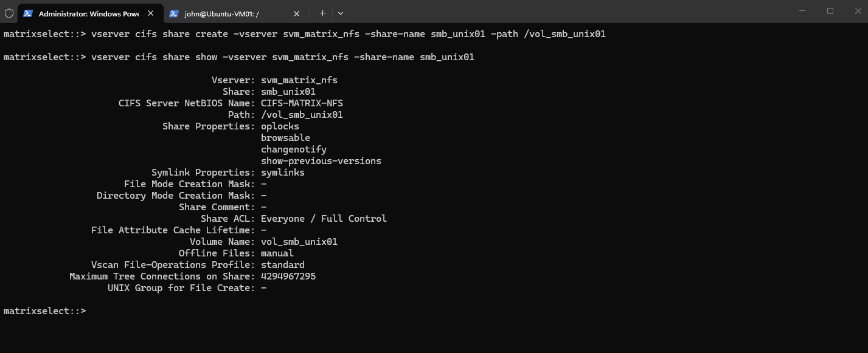868x353 pixels.
Task: Open a new tab with the plus button
Action: pos(322,13)
